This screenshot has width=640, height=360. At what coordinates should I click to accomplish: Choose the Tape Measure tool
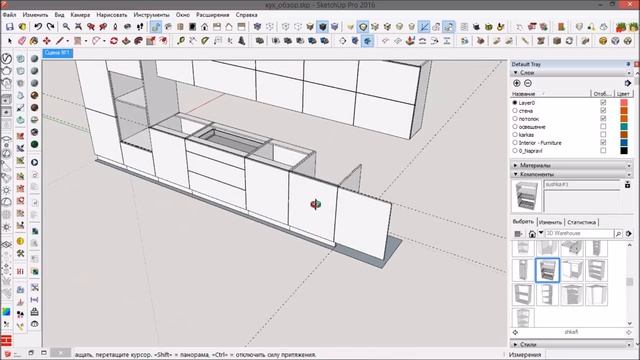point(180,41)
